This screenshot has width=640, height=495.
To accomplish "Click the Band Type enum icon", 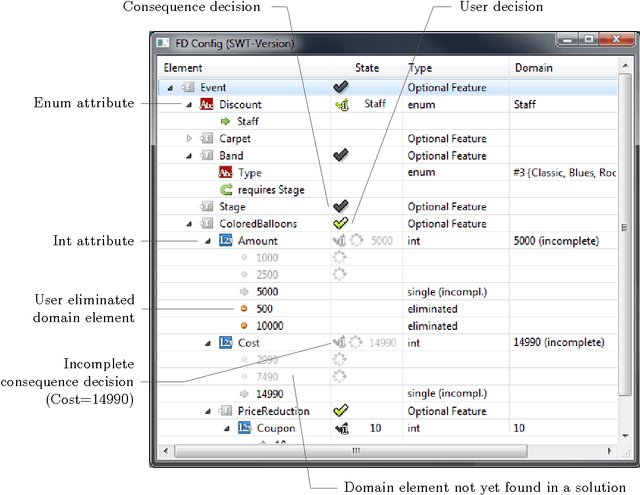I will coord(225,173).
